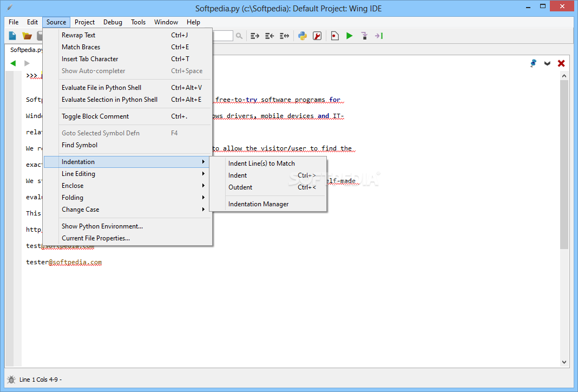
Task: Open the Python Shell toolbar icon
Action: point(303,36)
